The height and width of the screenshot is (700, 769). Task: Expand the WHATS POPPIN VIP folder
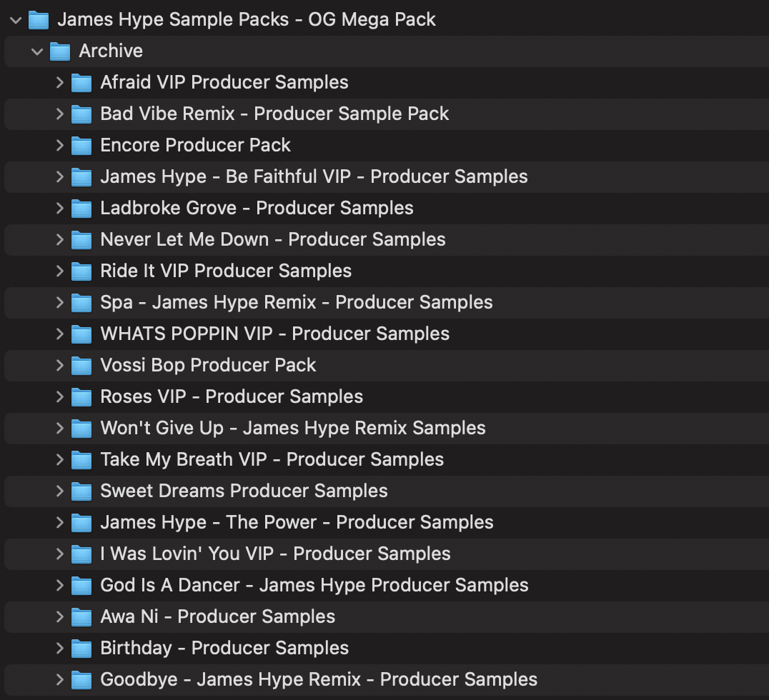[x=60, y=334]
